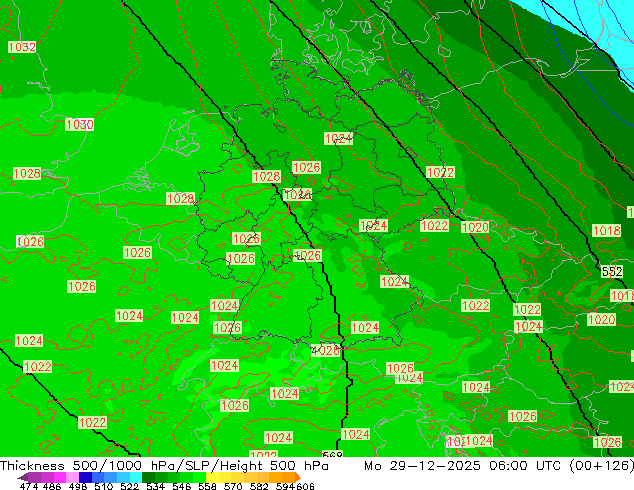Click the 1032 pressure label
Screen dimensions: 634x490
(22, 47)
